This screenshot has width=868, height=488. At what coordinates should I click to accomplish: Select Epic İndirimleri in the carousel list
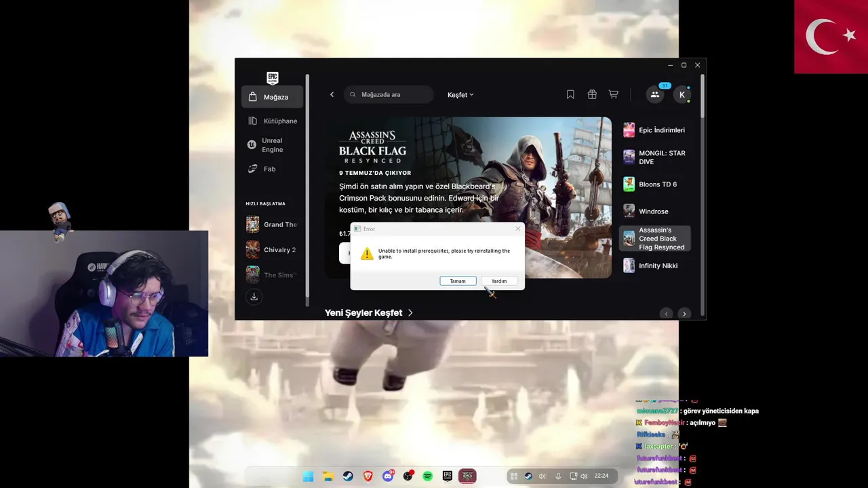click(x=655, y=130)
